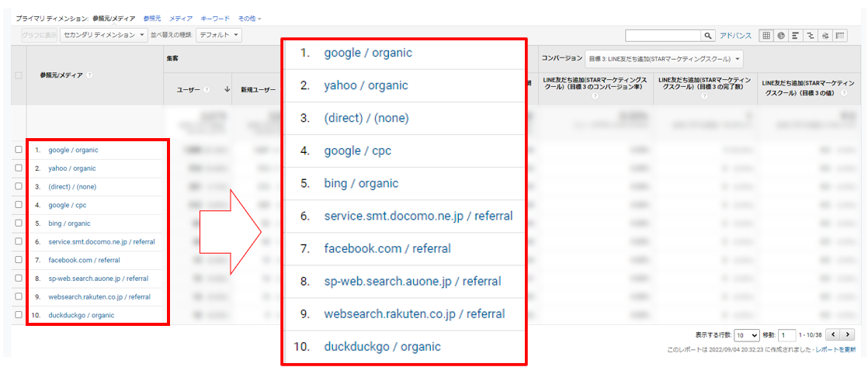Select the performance bar view icon
This screenshot has height=374, width=868.
pos(795,36)
